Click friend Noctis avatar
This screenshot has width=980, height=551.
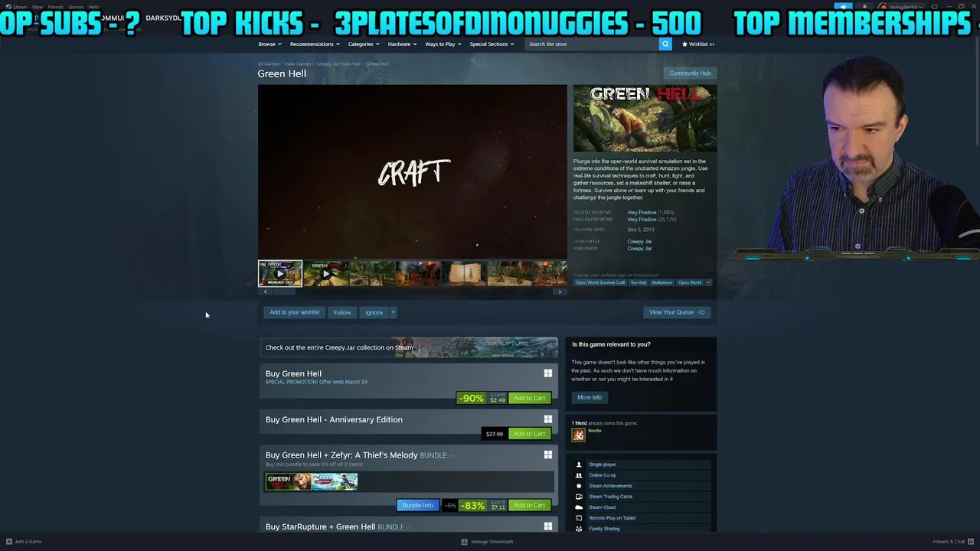(578, 435)
